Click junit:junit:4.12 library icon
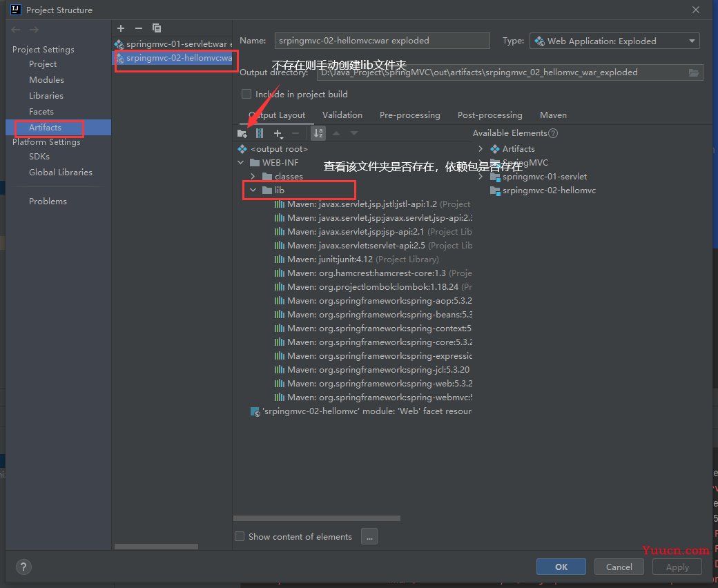Image resolution: width=718 pixels, height=588 pixels. (x=280, y=259)
